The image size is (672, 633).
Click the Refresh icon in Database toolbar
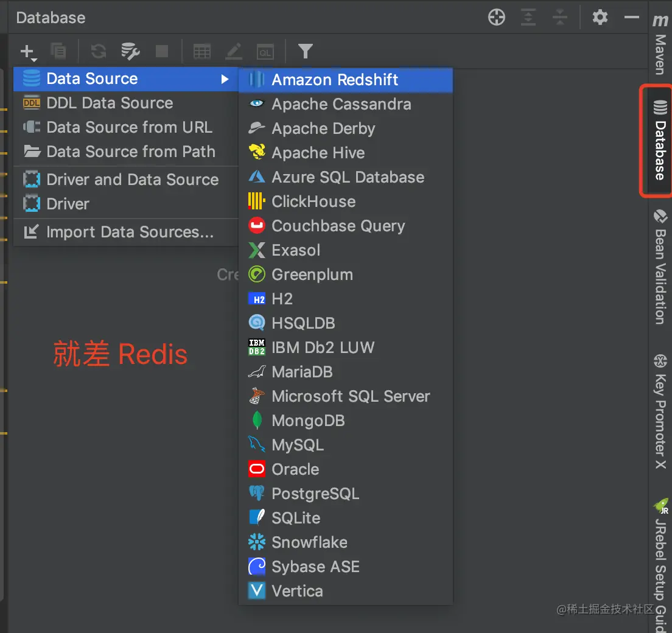(99, 51)
